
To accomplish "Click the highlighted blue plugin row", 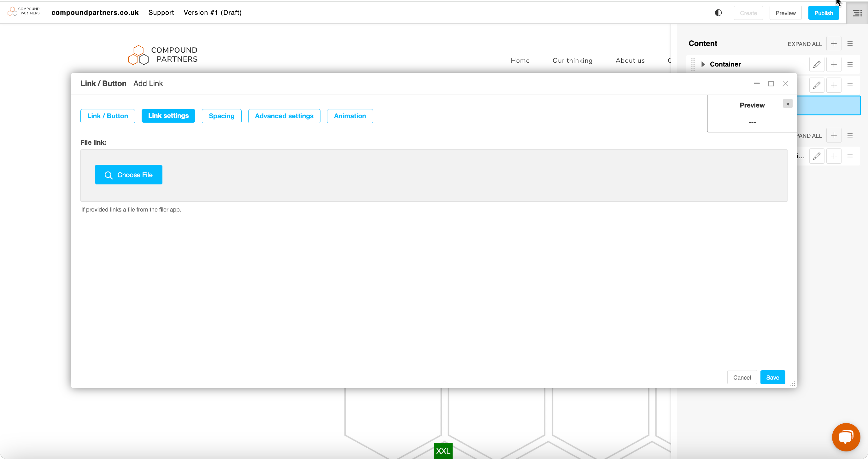I will [x=829, y=105].
